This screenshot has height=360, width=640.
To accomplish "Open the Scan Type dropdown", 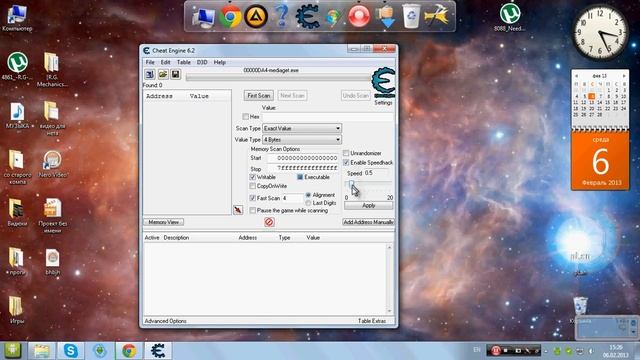I will tap(302, 128).
